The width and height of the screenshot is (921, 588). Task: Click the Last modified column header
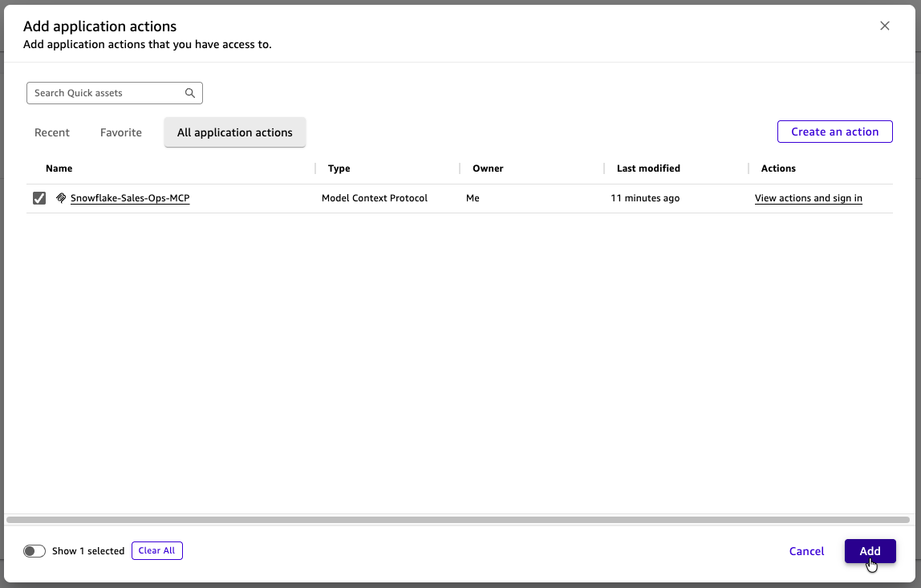648,168
